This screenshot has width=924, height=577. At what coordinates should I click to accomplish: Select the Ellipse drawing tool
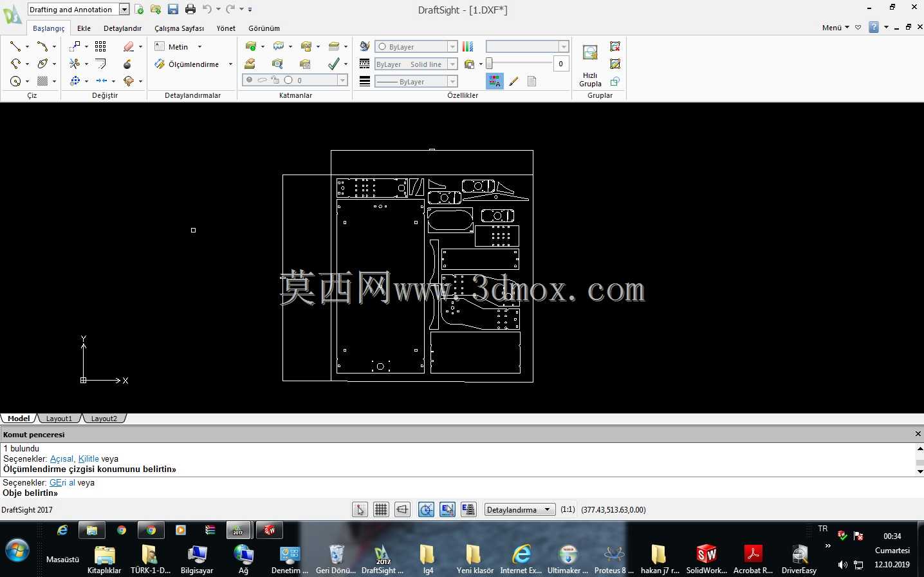coord(42,64)
